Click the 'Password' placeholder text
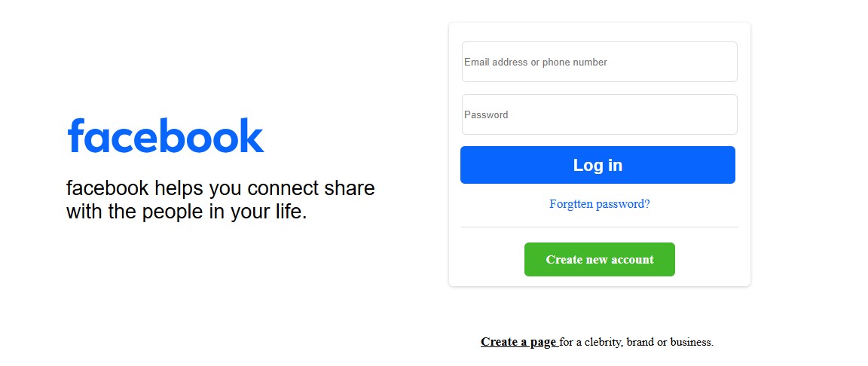Screen dimensions: 868x366 point(486,115)
